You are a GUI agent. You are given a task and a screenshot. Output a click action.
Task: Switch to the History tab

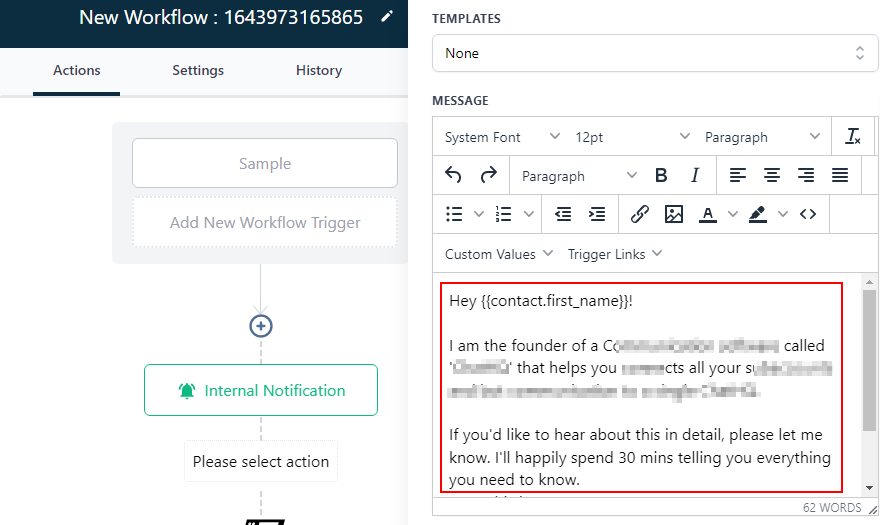(319, 70)
